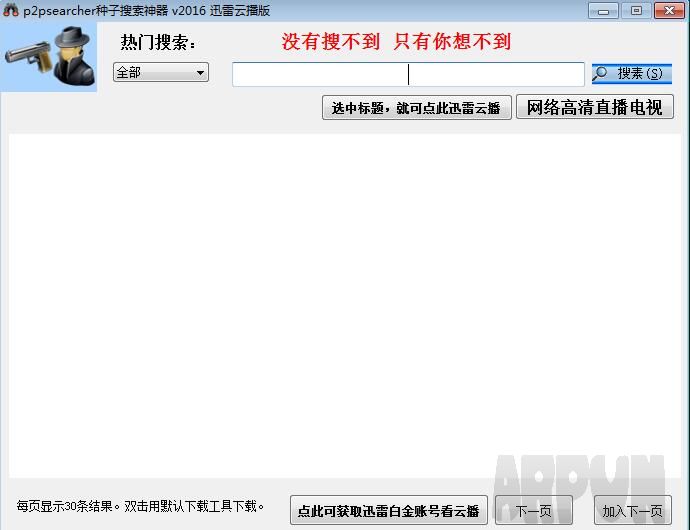This screenshot has width=690, height=530.
Task: Maximize the p2psearcher window
Action: pos(636,11)
